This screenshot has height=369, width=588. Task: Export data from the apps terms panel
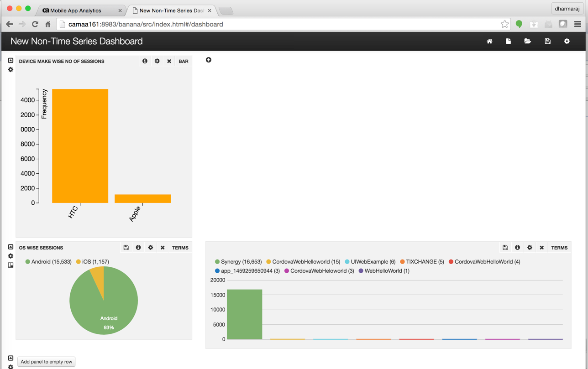coord(505,248)
